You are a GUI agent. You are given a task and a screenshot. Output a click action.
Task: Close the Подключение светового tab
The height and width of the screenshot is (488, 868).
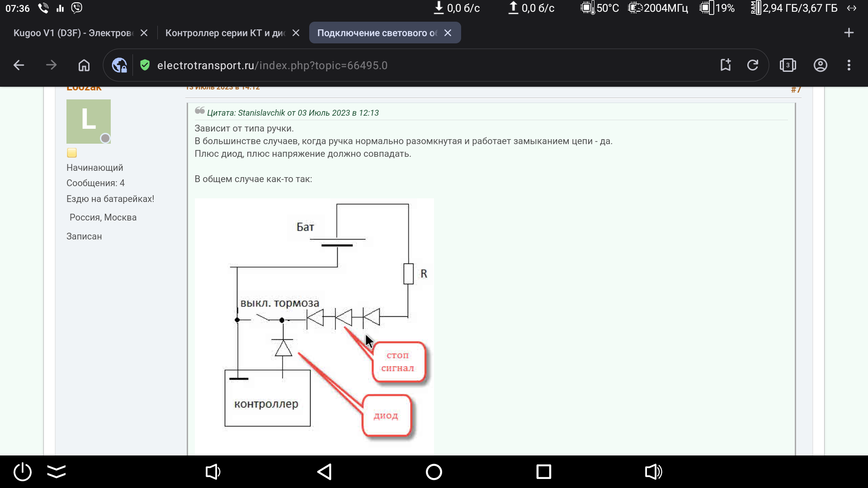(448, 33)
